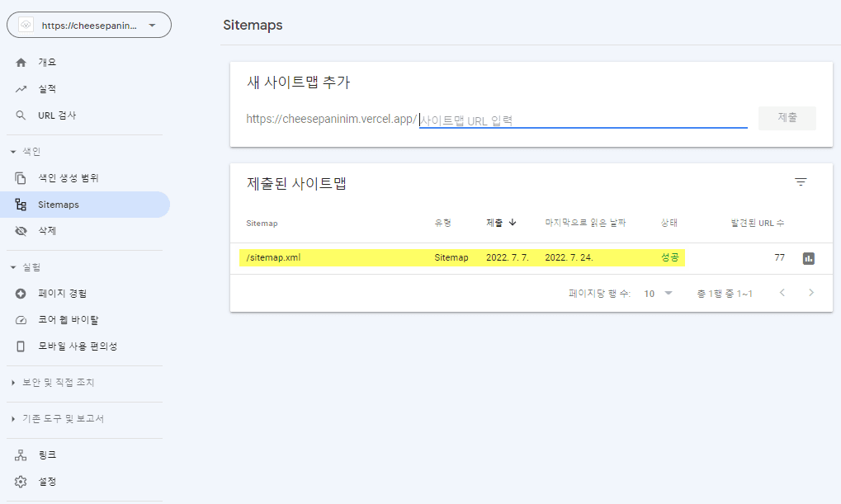
Task: Click the bar chart icon for sitemap.xml
Action: 808,258
